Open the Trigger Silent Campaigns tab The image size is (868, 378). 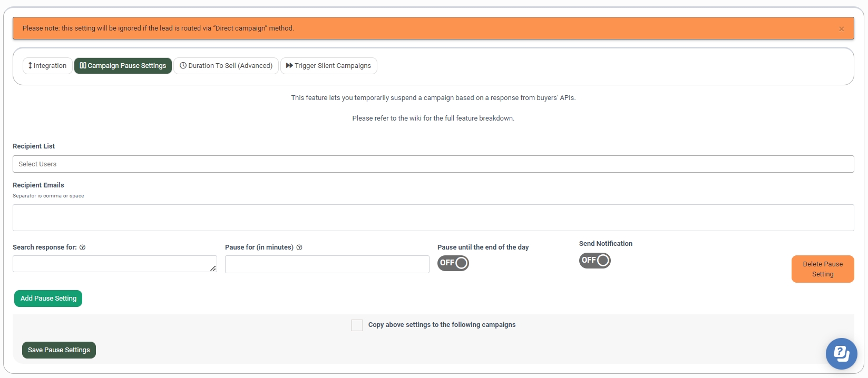328,66
